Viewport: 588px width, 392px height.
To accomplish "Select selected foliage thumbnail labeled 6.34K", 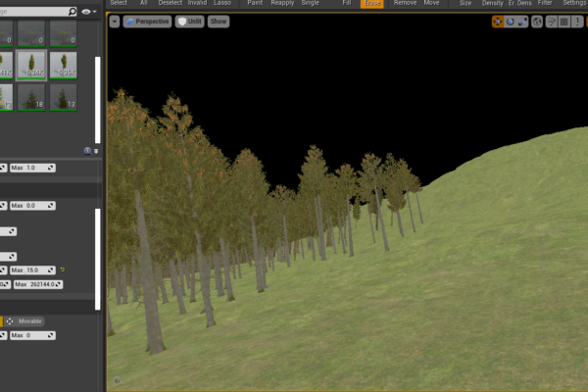I will pos(31,66).
